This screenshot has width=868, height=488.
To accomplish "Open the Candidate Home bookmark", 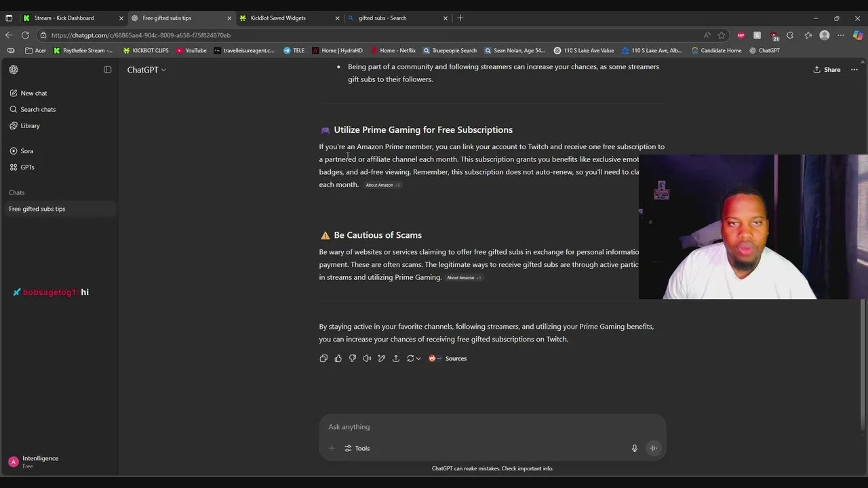I will [x=716, y=51].
